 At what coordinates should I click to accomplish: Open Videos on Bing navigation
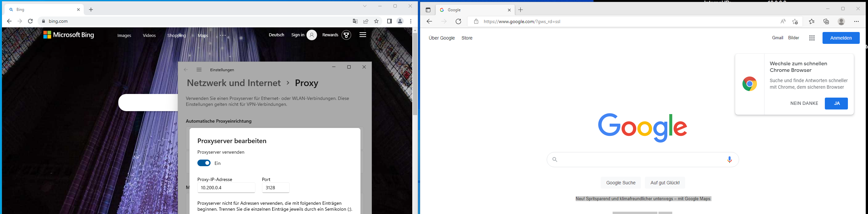[149, 35]
